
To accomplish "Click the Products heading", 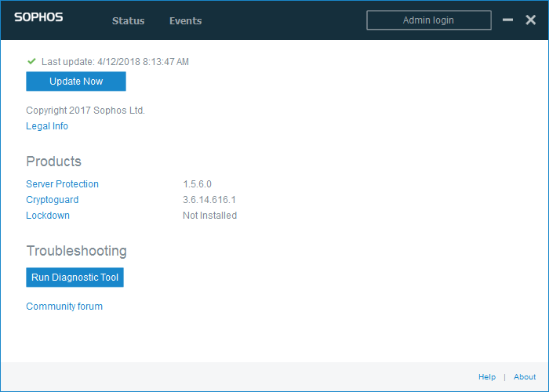I will tap(53, 162).
